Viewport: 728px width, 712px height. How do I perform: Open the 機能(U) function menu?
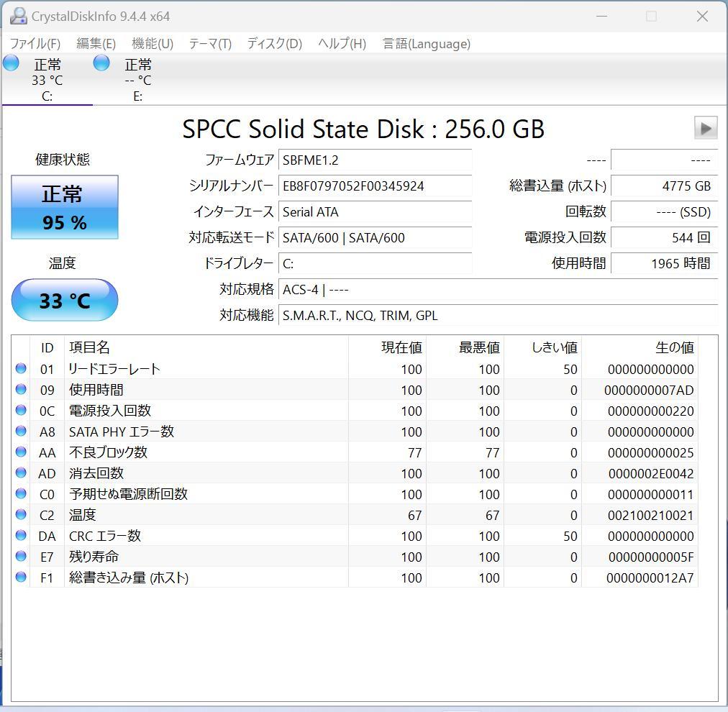(x=152, y=44)
